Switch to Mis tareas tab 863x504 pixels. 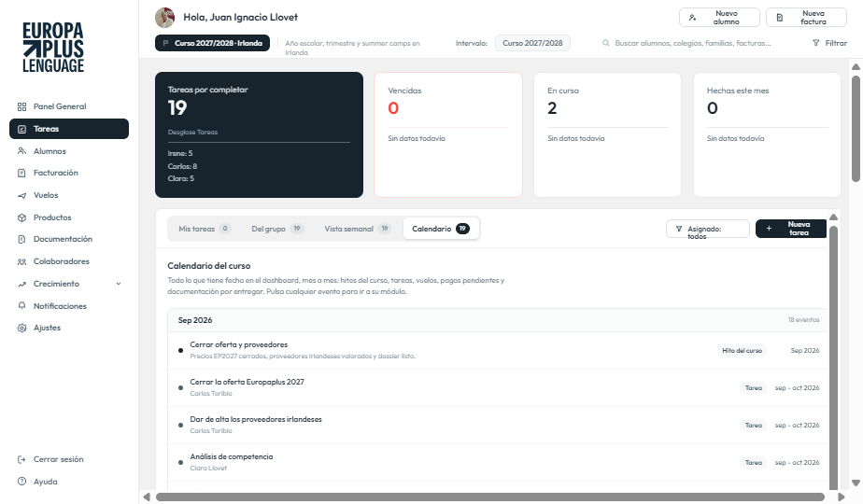pos(205,229)
